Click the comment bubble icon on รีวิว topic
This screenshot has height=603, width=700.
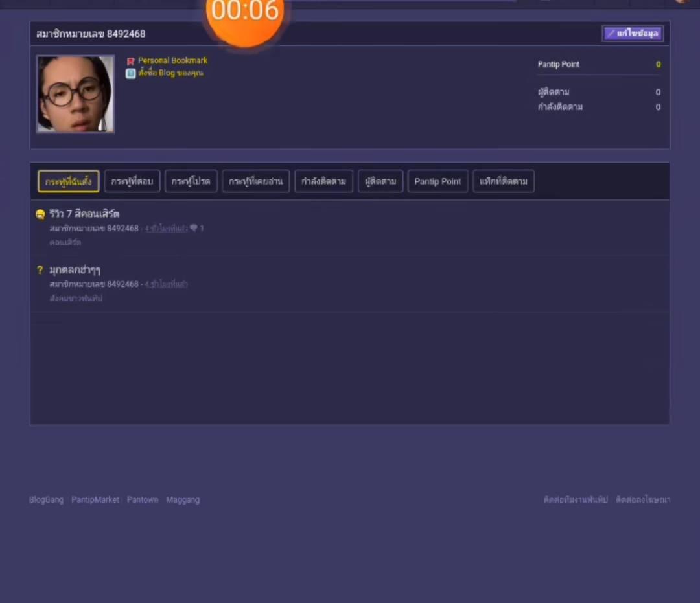tap(193, 228)
